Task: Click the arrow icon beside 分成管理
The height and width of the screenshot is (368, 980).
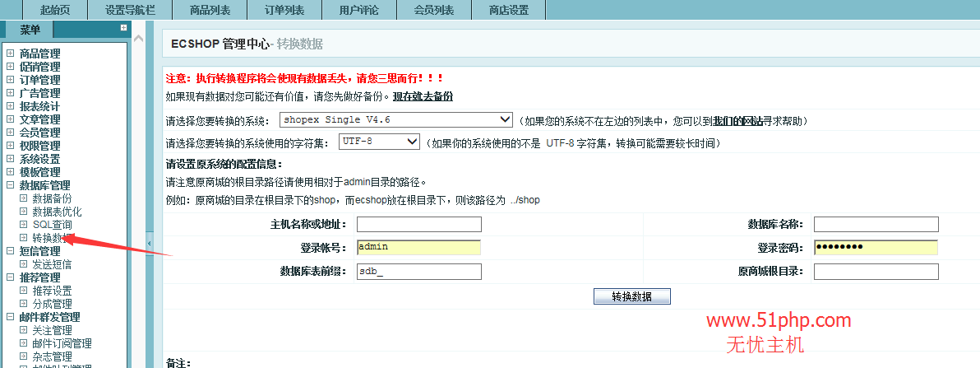Action: click(x=24, y=304)
